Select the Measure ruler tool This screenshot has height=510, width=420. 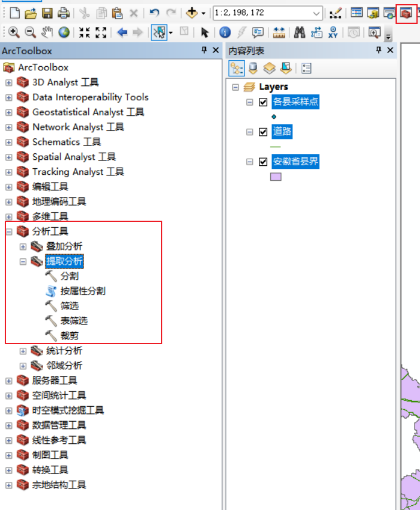click(x=279, y=32)
